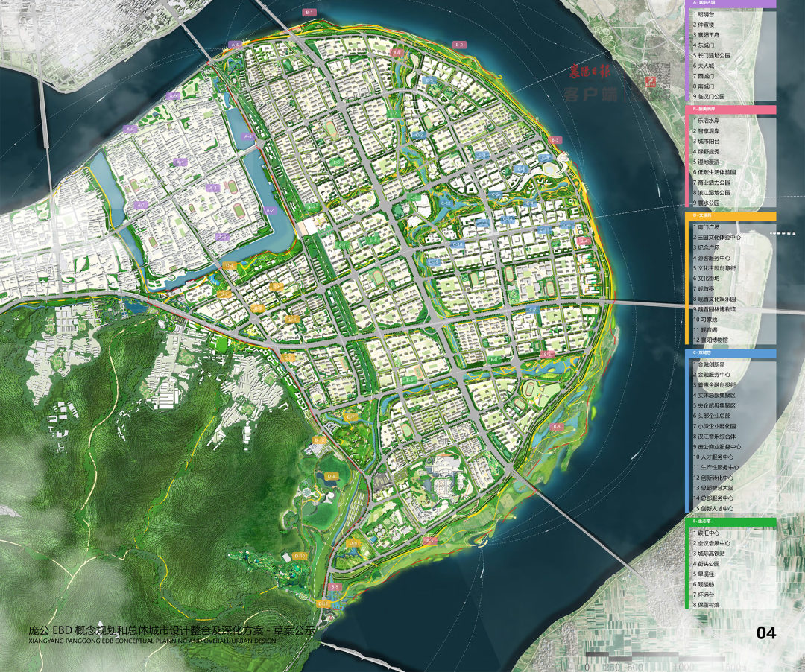Select legend entry 1 乐活水岸

(707, 121)
